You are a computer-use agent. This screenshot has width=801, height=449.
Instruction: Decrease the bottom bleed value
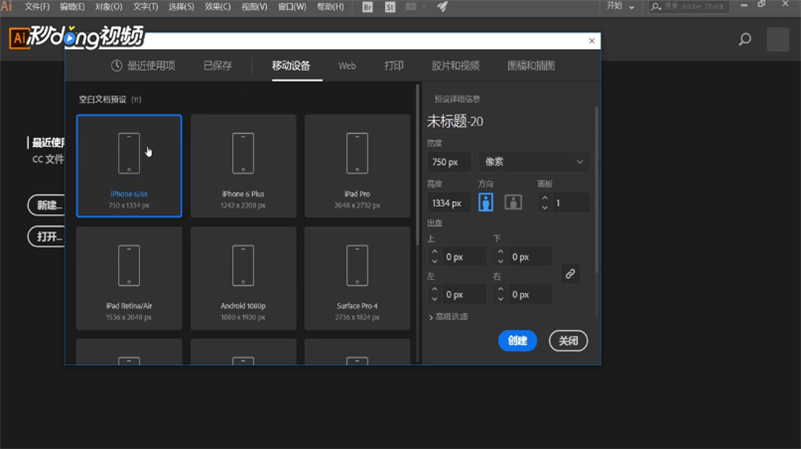(501, 262)
